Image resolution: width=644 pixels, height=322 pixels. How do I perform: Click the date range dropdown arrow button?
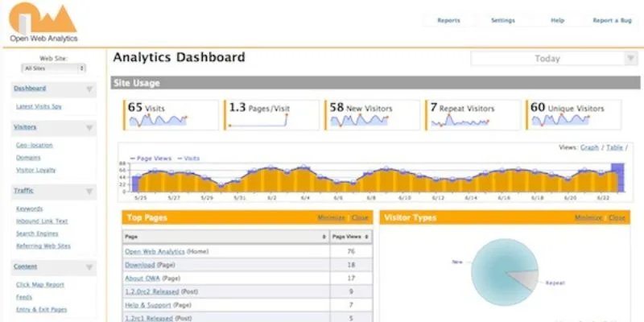click(631, 59)
